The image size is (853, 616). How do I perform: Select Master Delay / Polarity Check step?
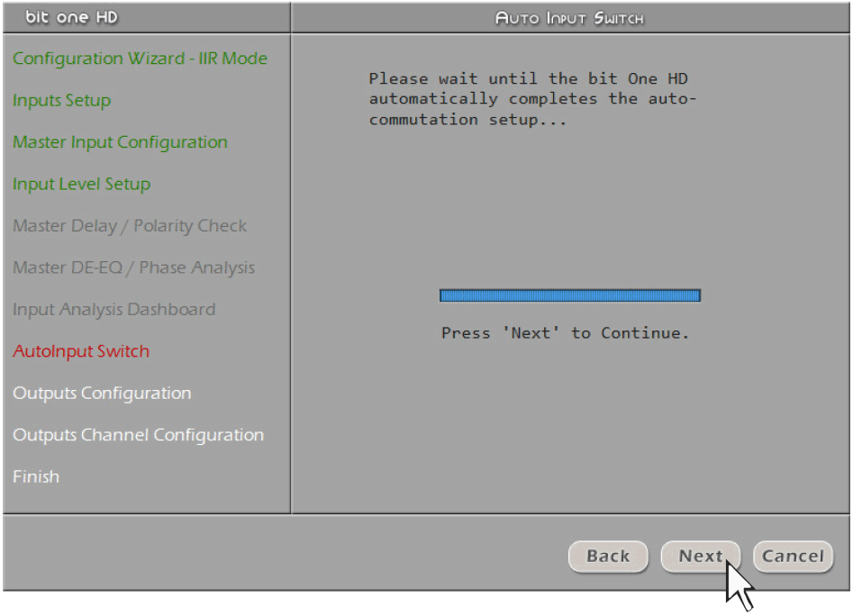130,226
